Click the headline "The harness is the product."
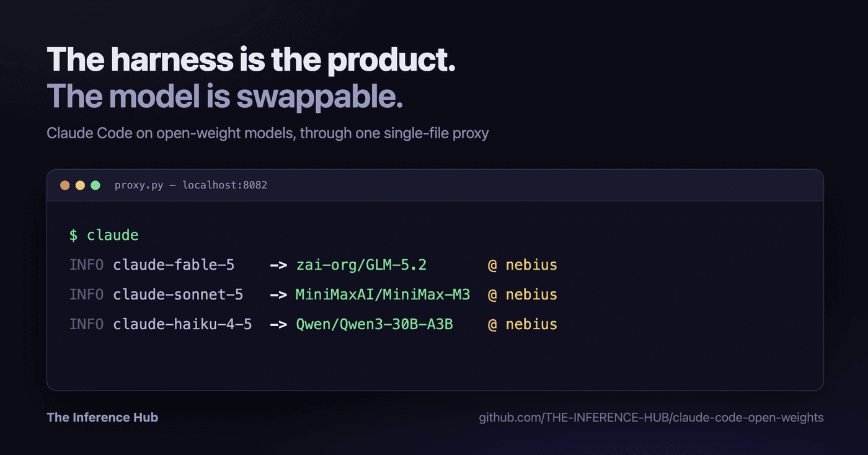This screenshot has width=868, height=455. click(x=251, y=60)
